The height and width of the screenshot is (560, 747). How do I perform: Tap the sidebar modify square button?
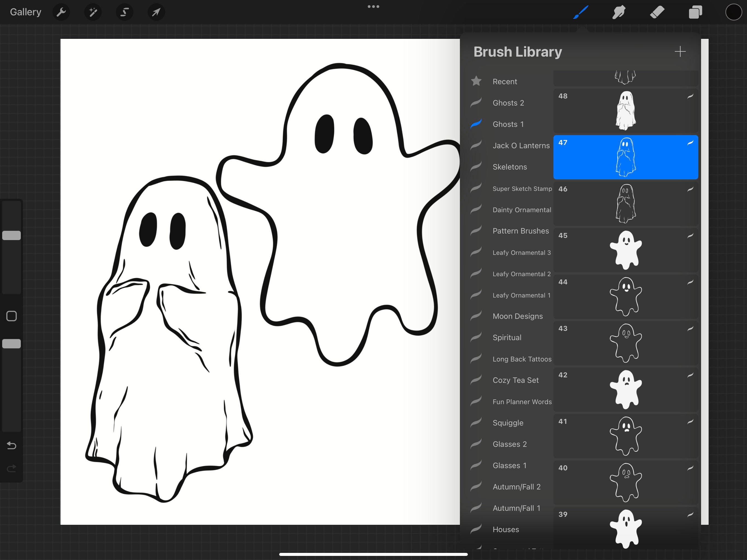pyautogui.click(x=11, y=316)
